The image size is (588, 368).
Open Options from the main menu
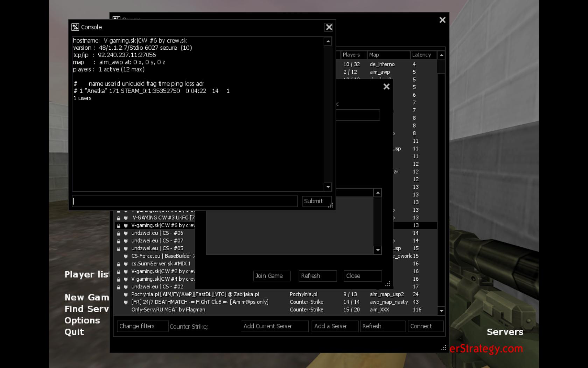pos(82,321)
